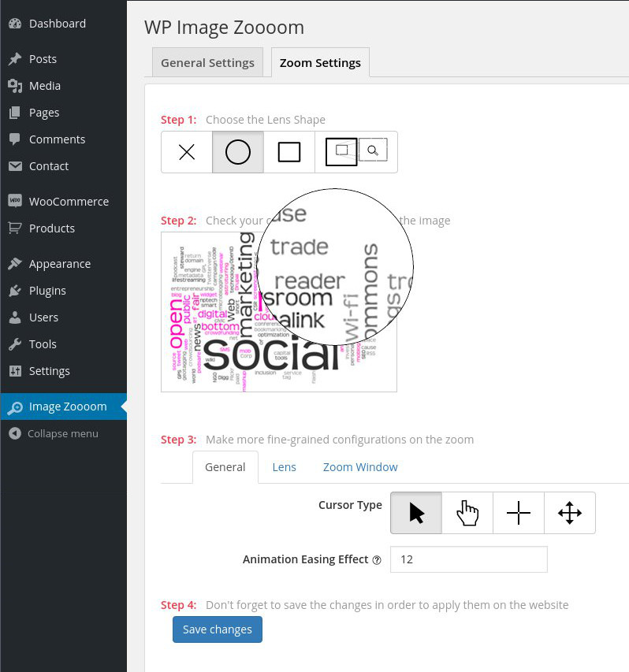Click the Save changes button
The width and height of the screenshot is (629, 672).
coord(218,629)
